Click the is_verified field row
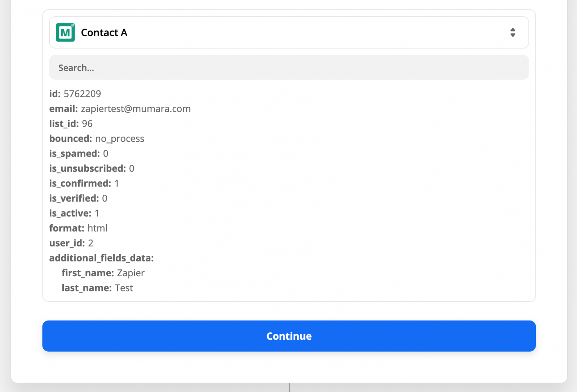 click(78, 198)
